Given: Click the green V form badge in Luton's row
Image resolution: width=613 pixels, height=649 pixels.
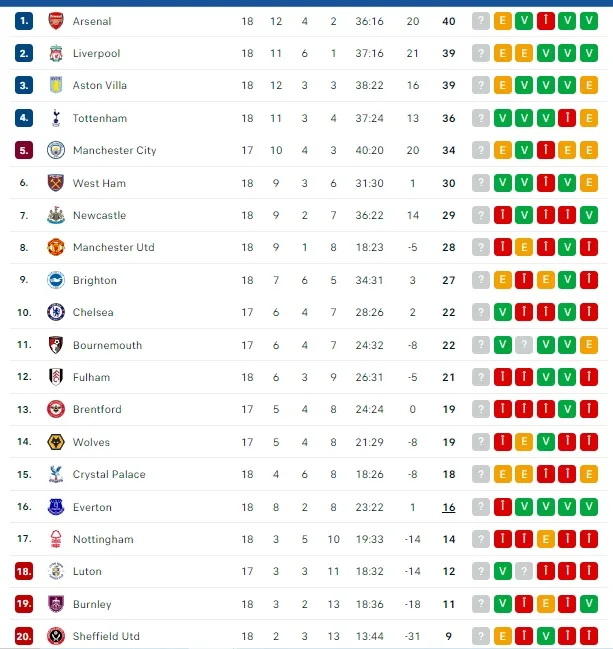Looking at the screenshot, I should [503, 571].
